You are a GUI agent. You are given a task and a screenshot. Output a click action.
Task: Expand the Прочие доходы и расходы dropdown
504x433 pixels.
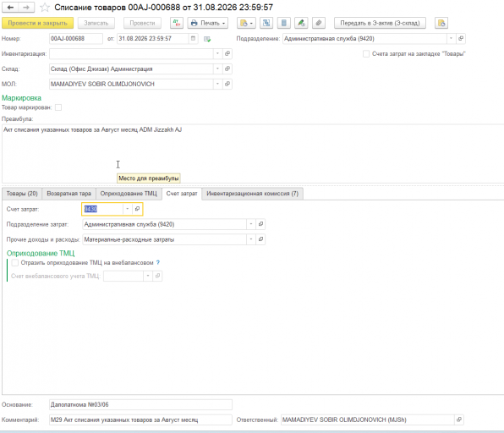pos(251,239)
